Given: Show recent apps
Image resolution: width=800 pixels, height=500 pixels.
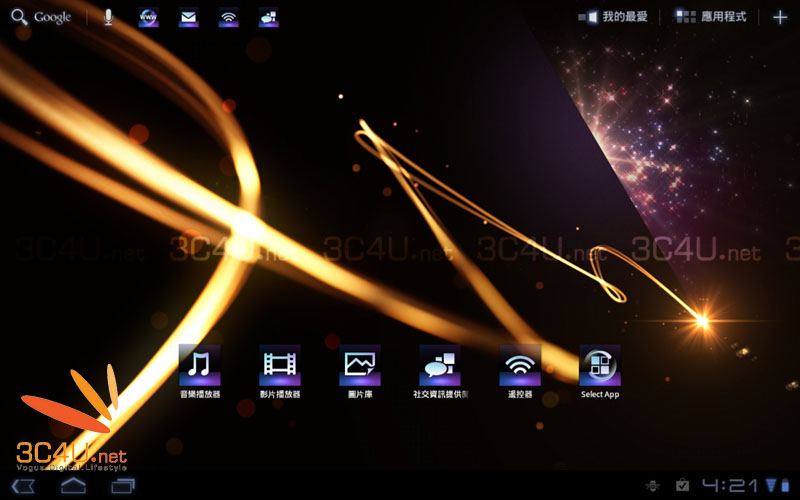Looking at the screenshot, I should pos(123,486).
